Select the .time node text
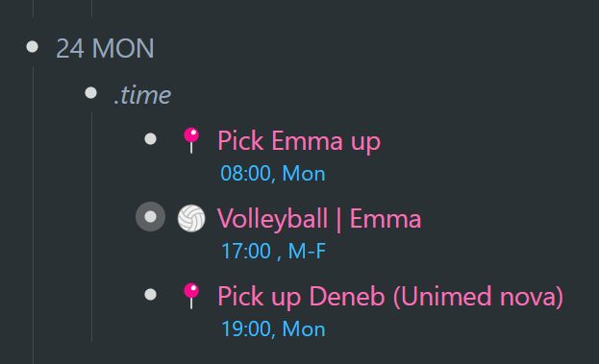 [x=142, y=95]
